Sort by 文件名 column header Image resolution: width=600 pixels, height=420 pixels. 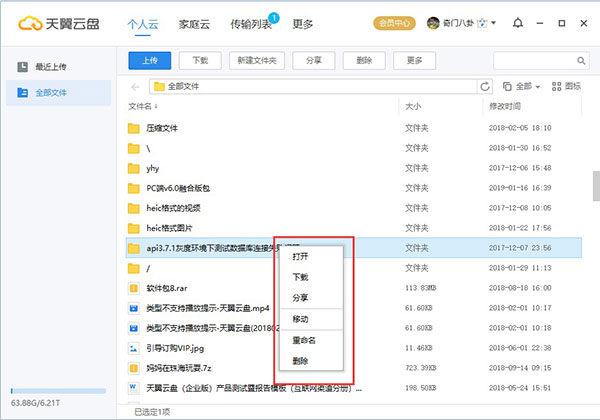(140, 105)
